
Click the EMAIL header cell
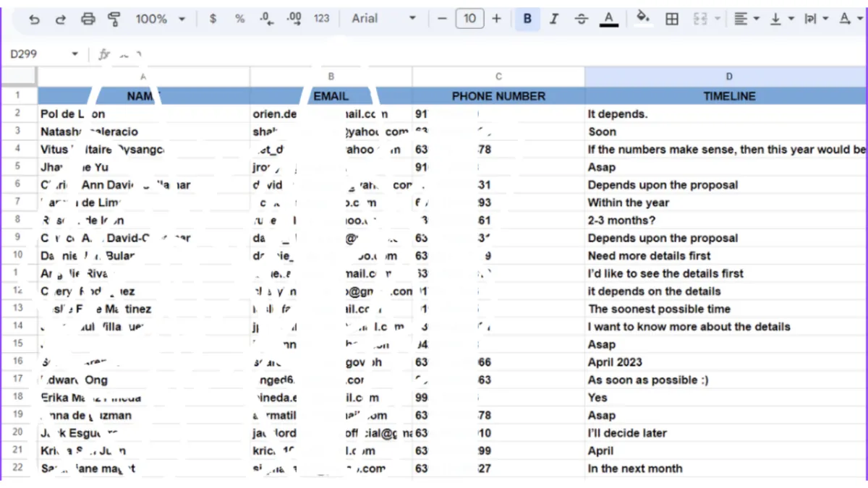[x=331, y=95]
